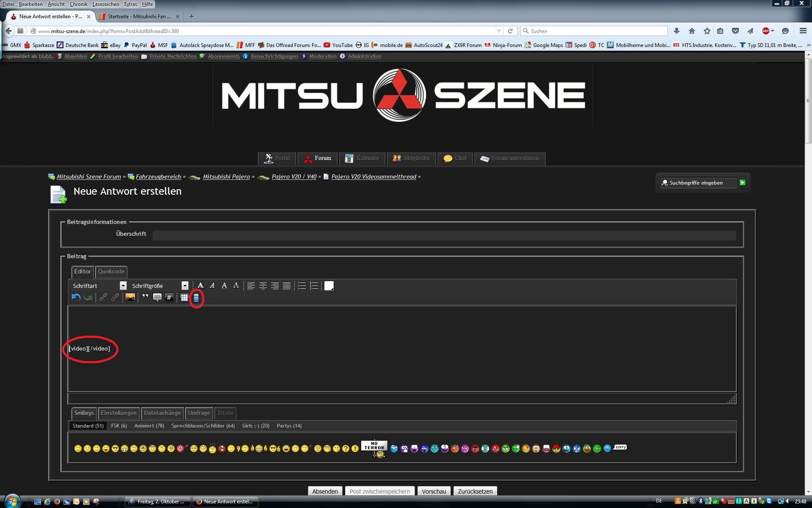Apply underline formatting in the editor
The width and height of the screenshot is (812, 508).
click(x=224, y=286)
